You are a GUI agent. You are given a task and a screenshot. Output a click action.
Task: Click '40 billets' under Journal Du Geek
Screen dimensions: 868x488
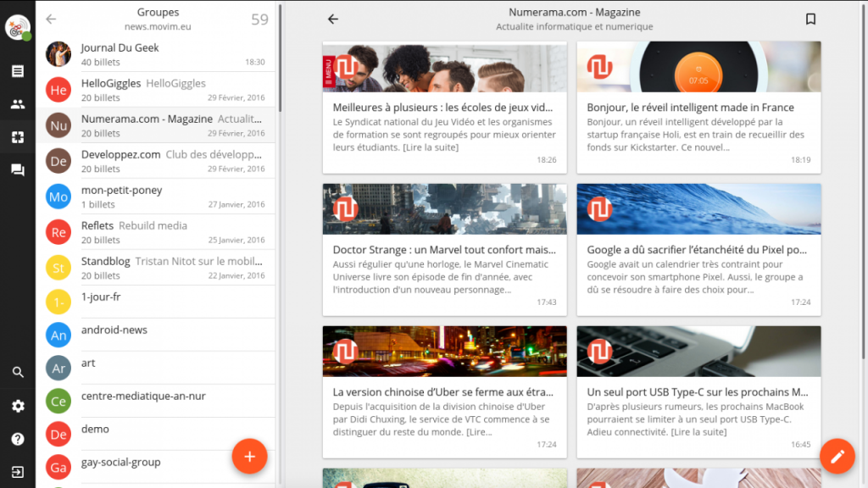tap(100, 62)
